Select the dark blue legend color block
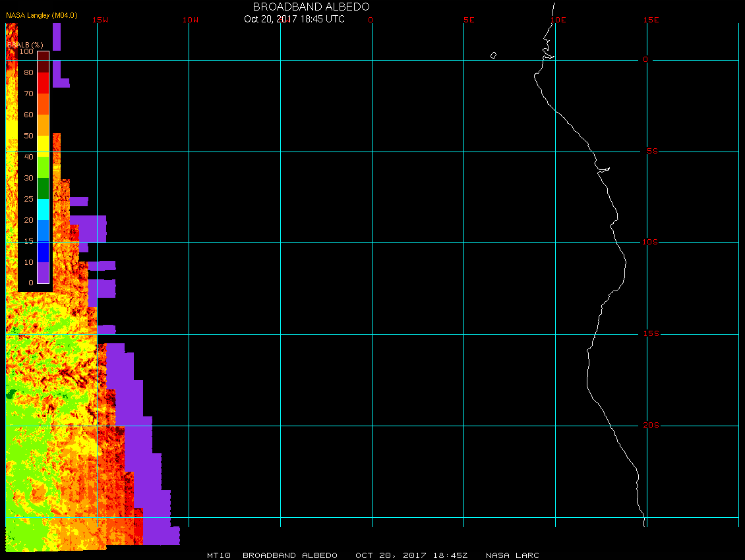Screen dimensions: 745x560 pos(43,252)
